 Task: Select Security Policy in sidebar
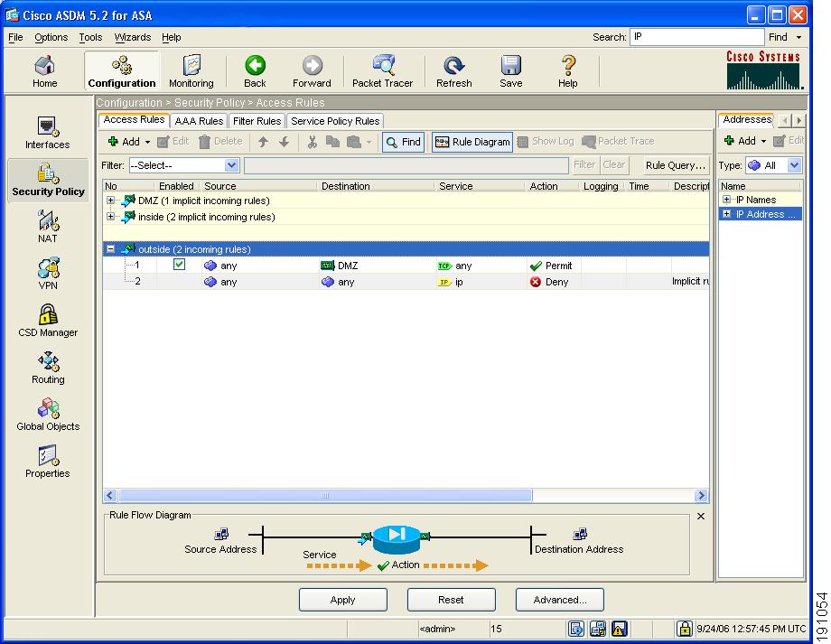click(48, 181)
